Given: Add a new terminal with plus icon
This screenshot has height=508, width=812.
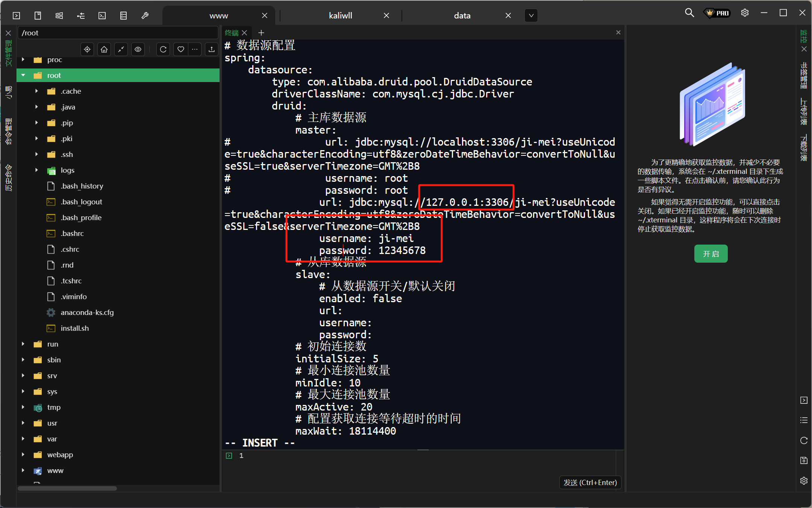Looking at the screenshot, I should point(261,33).
